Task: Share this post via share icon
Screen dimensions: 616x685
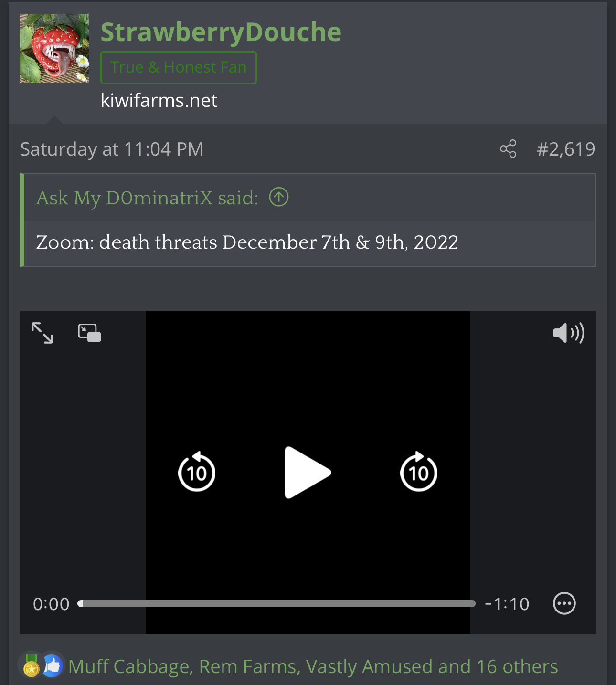Action: [x=508, y=149]
